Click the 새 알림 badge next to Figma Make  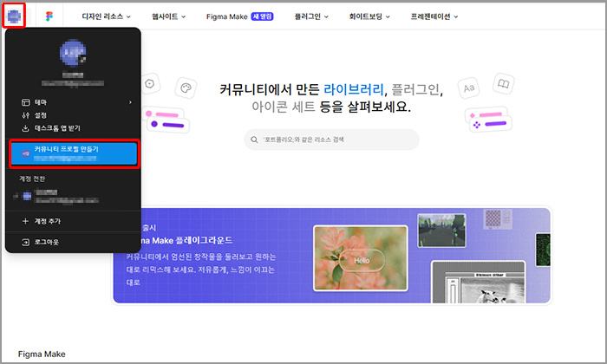coord(263,16)
